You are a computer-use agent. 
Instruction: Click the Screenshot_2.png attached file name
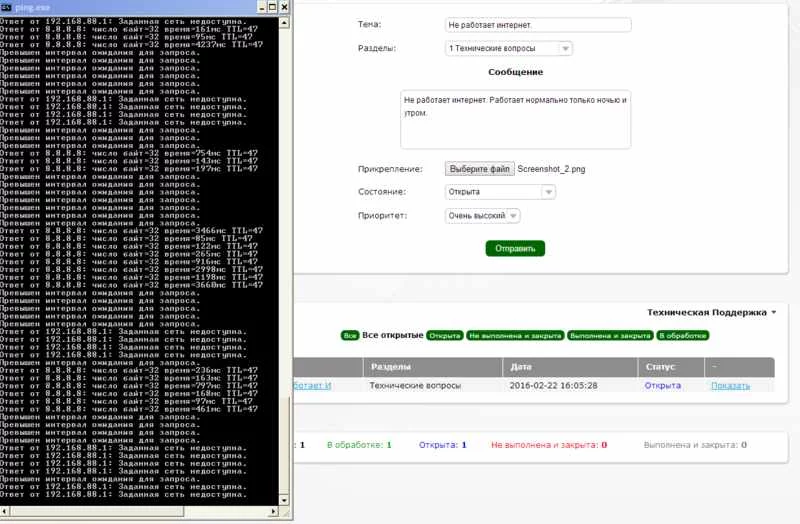[x=551, y=169]
